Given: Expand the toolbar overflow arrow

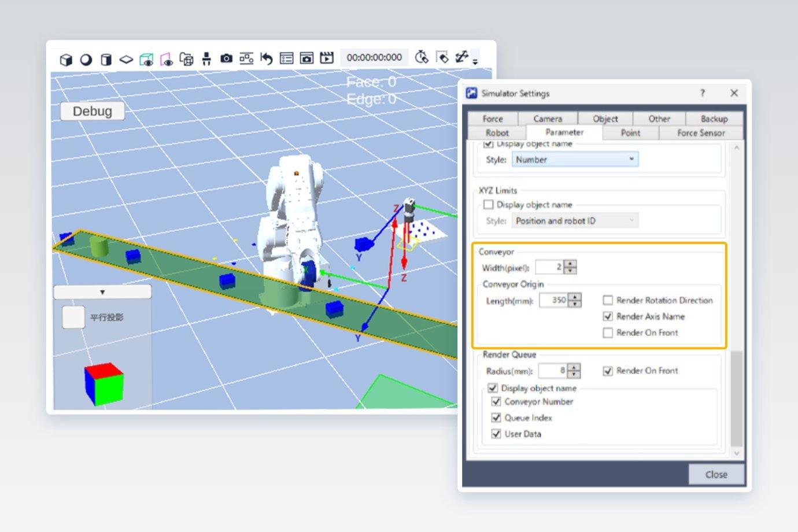Looking at the screenshot, I should [475, 61].
